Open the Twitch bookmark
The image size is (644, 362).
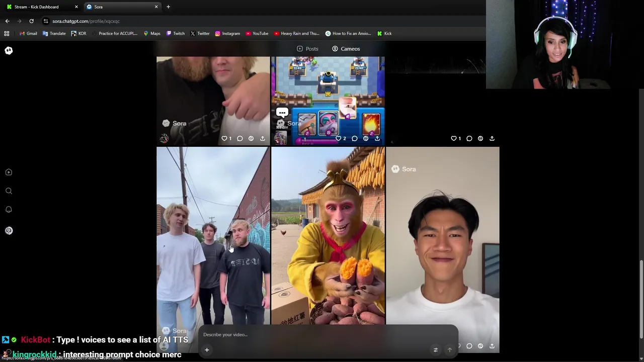click(x=176, y=34)
